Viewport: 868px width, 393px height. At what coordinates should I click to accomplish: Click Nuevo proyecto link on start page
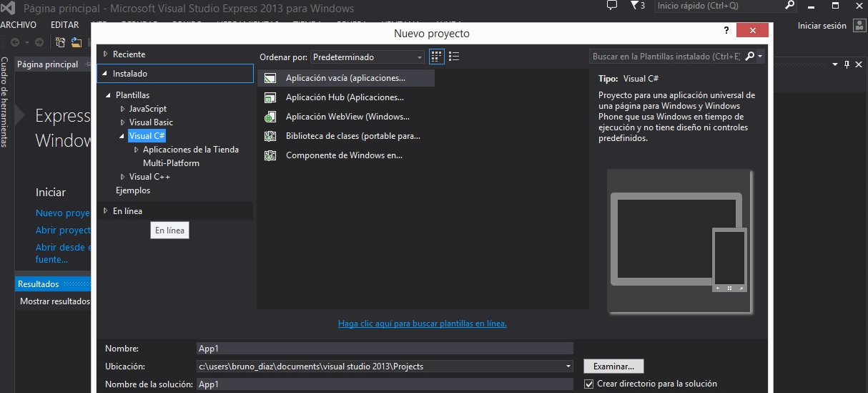63,213
